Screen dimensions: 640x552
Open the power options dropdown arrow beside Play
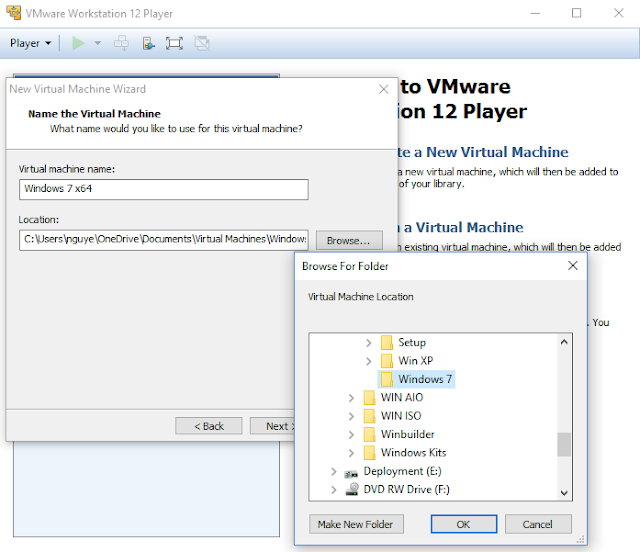(x=98, y=43)
